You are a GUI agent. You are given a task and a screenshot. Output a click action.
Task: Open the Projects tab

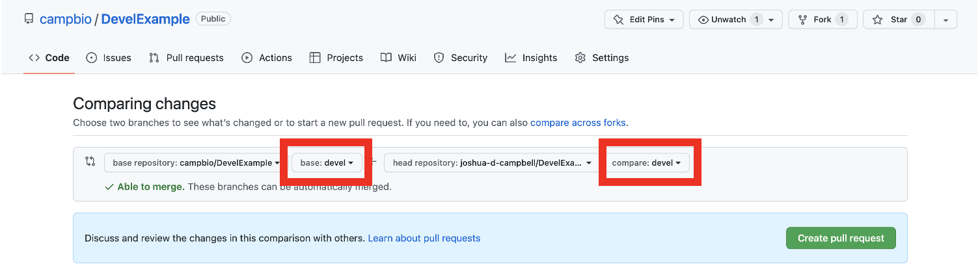(336, 58)
